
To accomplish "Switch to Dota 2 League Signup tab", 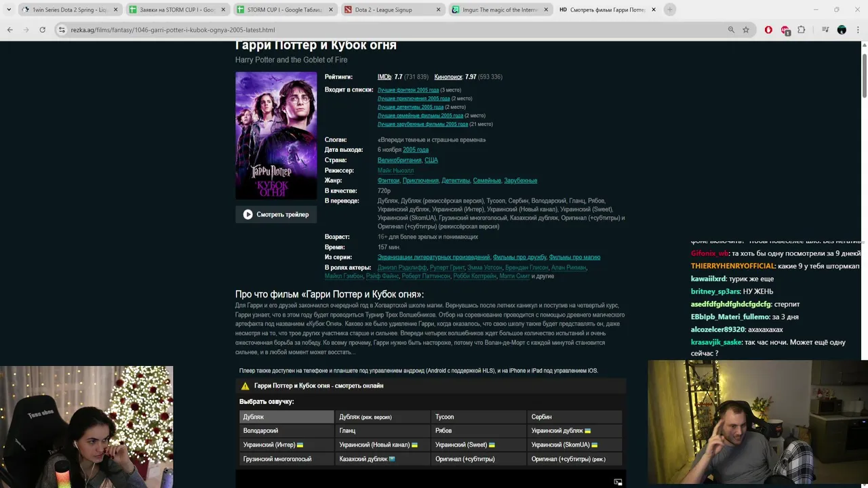I will [x=392, y=9].
